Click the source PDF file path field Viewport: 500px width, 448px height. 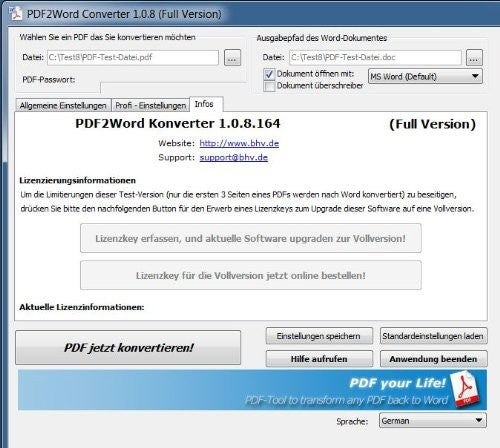click(x=133, y=57)
